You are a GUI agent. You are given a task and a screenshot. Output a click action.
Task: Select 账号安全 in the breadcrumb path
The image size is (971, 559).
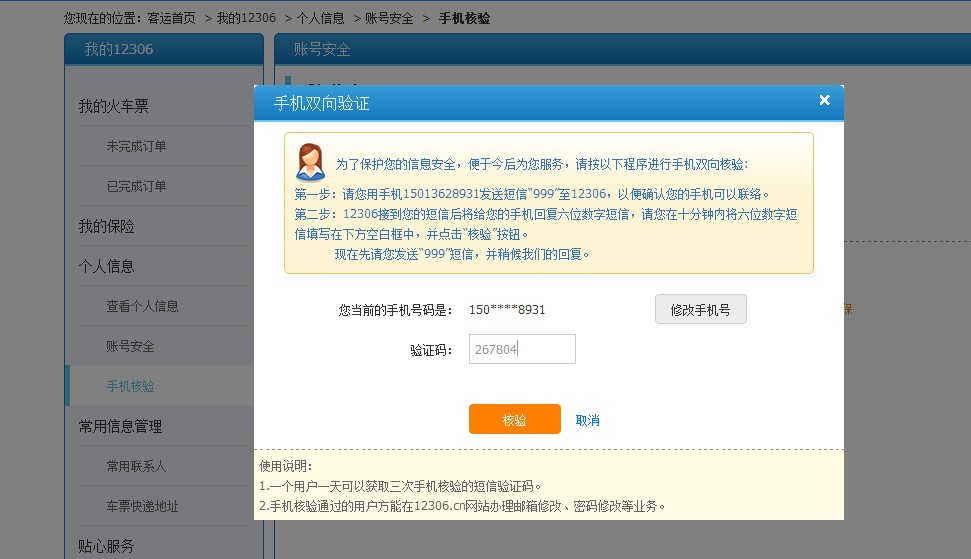[x=391, y=18]
